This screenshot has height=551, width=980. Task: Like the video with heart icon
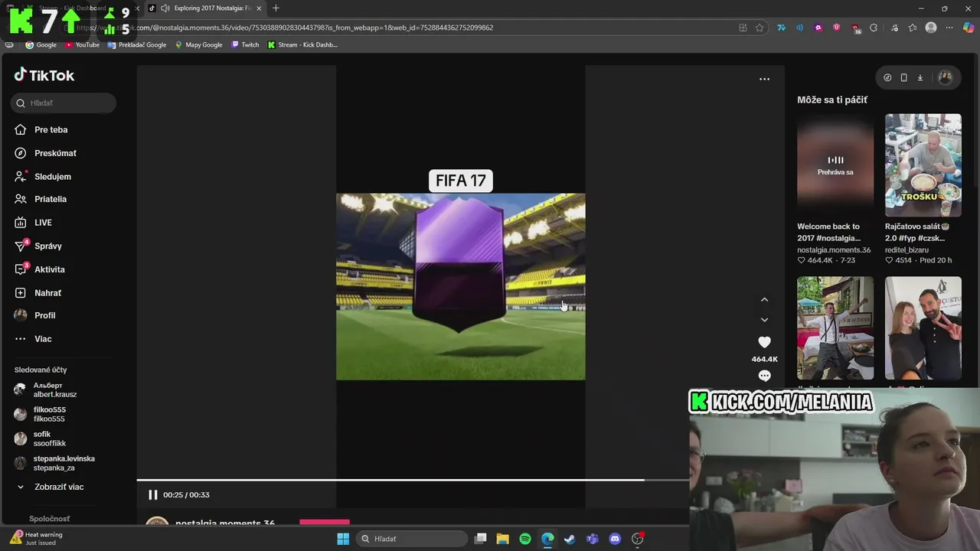764,342
